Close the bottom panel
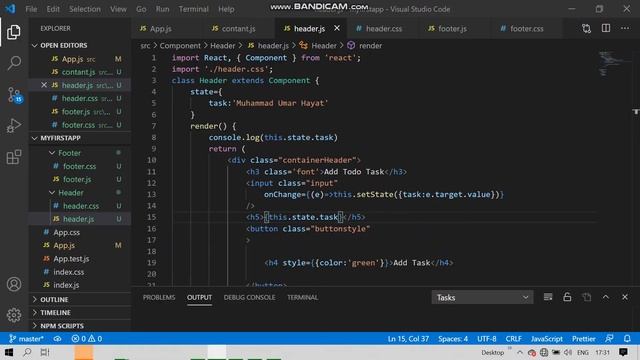The width and height of the screenshot is (640, 360). (625, 297)
